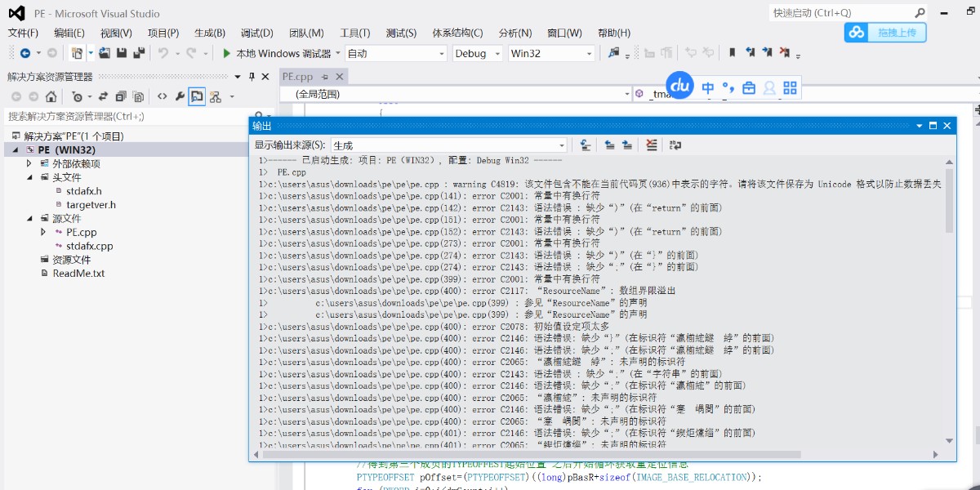The image size is (980, 490).
Task: Toggle pin on PE.cpp tab
Action: pos(324,76)
